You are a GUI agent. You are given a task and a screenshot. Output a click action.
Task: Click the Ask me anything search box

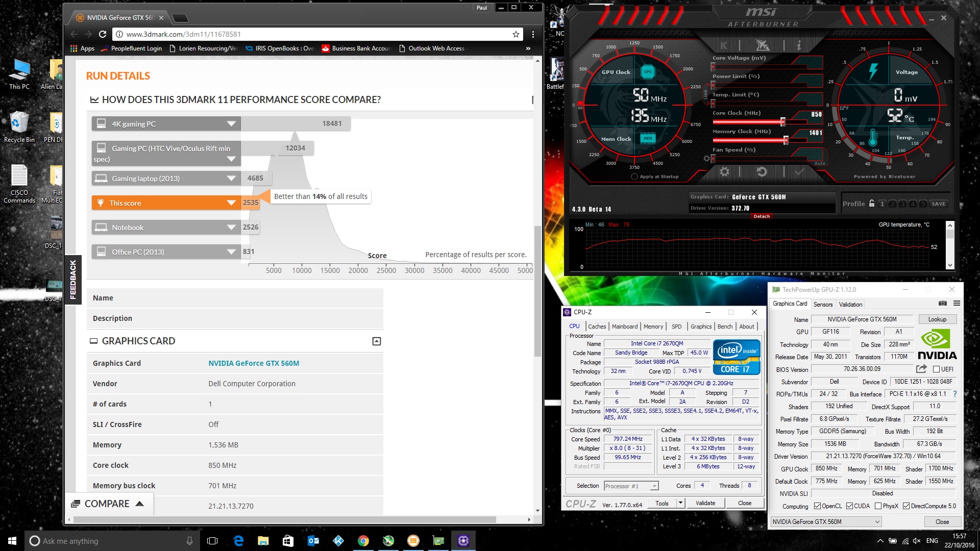tap(111, 541)
